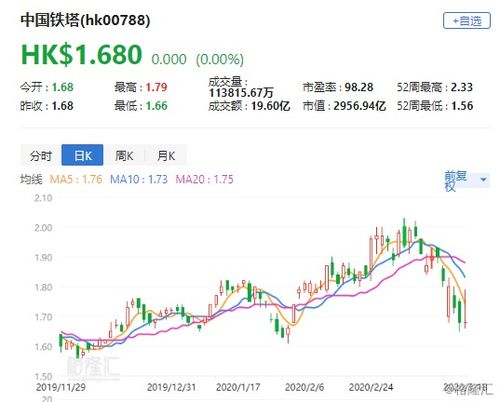The height and width of the screenshot is (402, 500).
Task: Select MA20: 1.75 moving average label
Action: point(204,179)
